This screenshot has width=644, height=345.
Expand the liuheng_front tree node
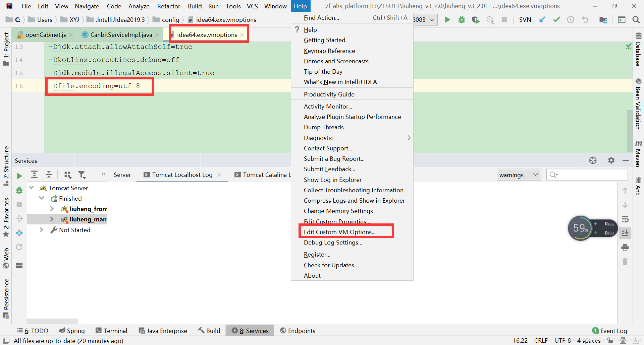52,209
